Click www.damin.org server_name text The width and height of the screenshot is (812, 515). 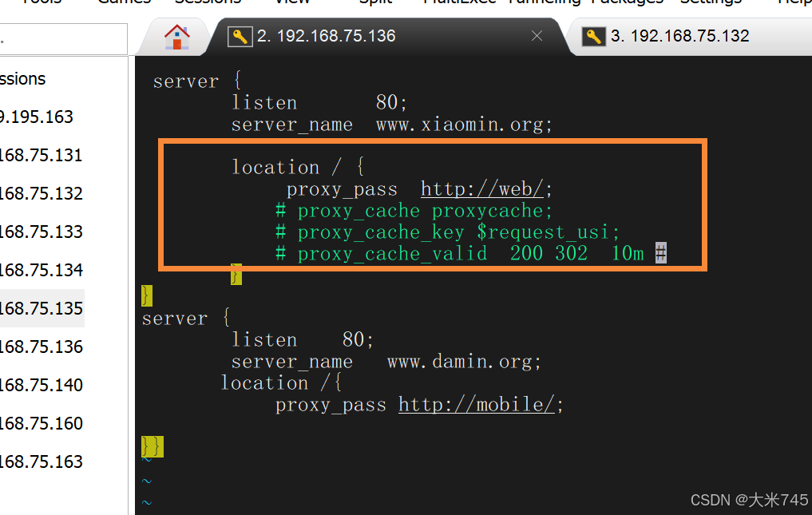[464, 362]
